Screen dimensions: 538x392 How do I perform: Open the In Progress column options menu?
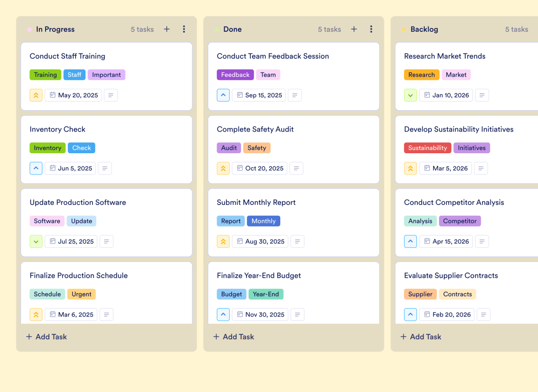pyautogui.click(x=184, y=29)
